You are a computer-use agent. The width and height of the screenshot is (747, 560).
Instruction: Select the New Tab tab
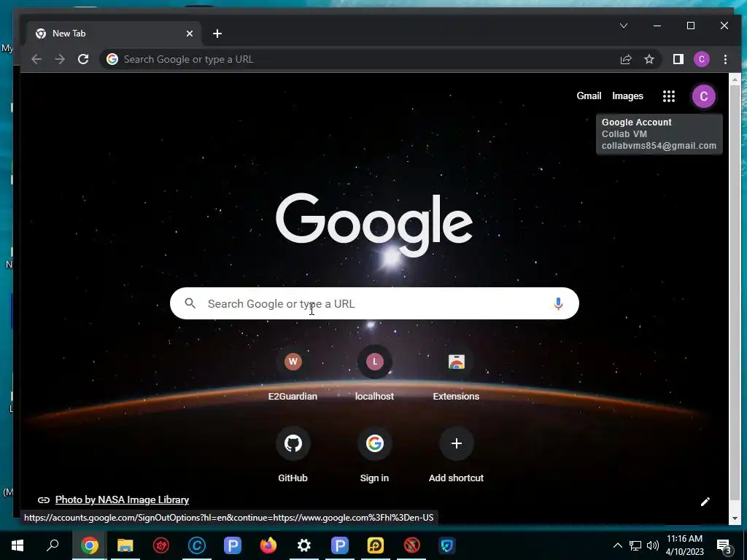[x=115, y=34]
